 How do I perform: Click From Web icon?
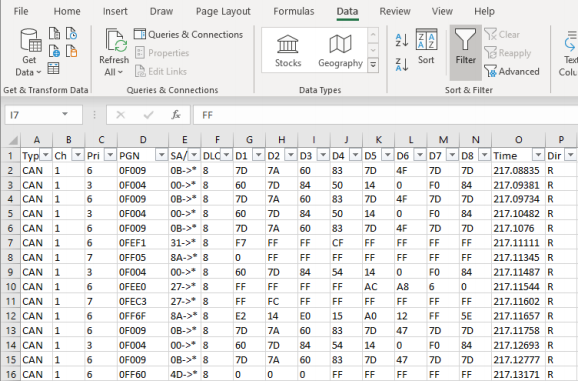pyautogui.click(x=54, y=51)
